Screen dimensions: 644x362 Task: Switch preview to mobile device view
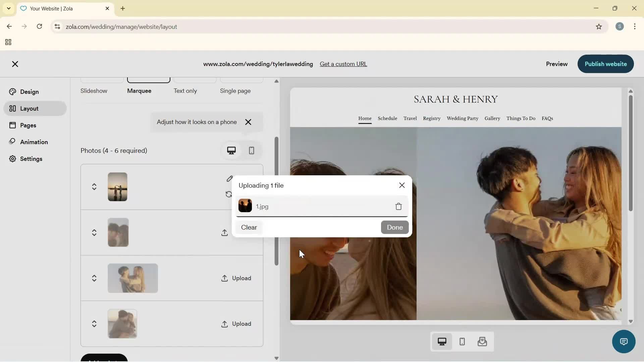point(462,342)
